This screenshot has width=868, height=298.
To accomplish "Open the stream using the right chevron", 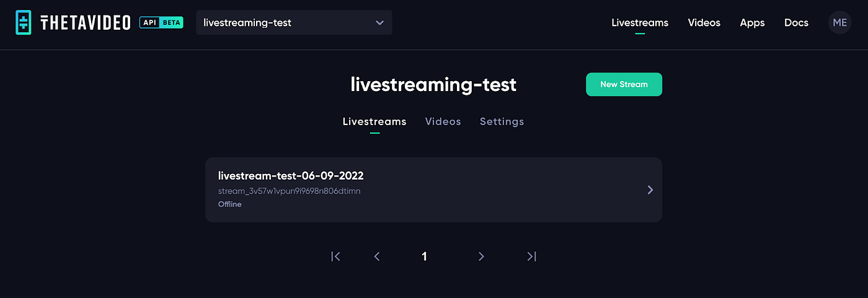I will tap(650, 190).
